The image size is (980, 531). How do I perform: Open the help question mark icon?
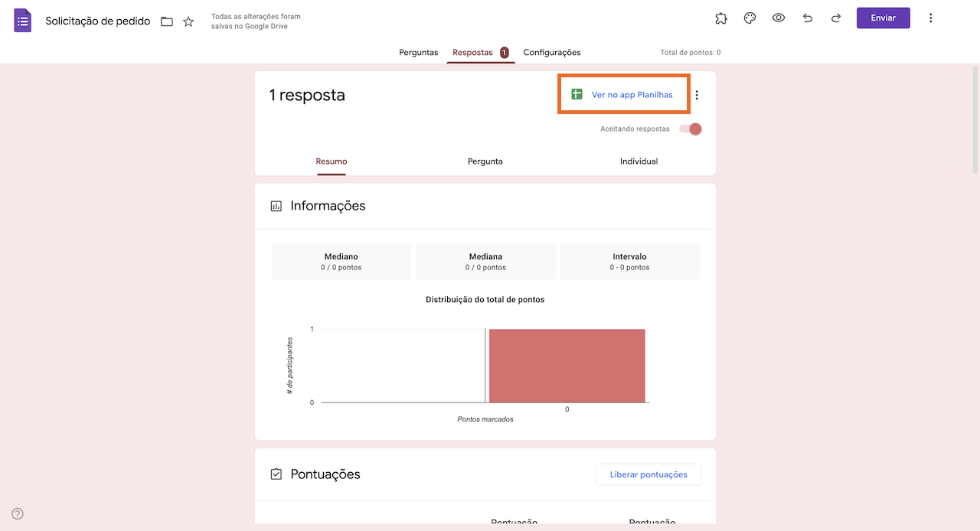pyautogui.click(x=18, y=514)
